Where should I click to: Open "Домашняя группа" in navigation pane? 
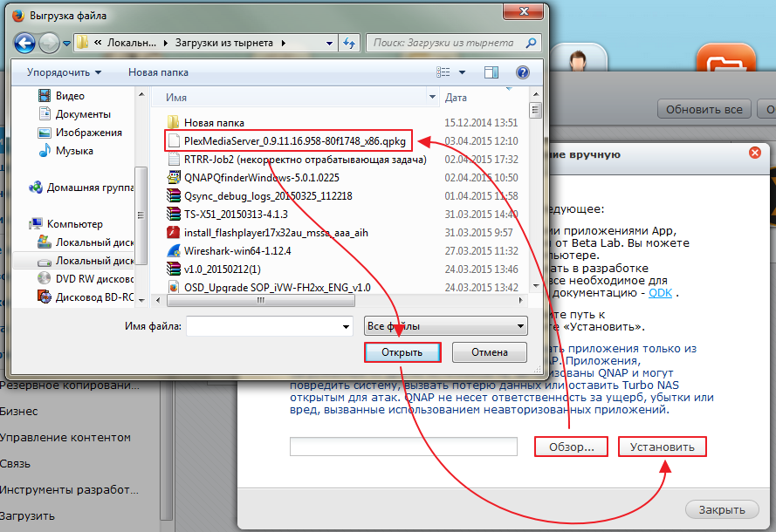point(81,188)
